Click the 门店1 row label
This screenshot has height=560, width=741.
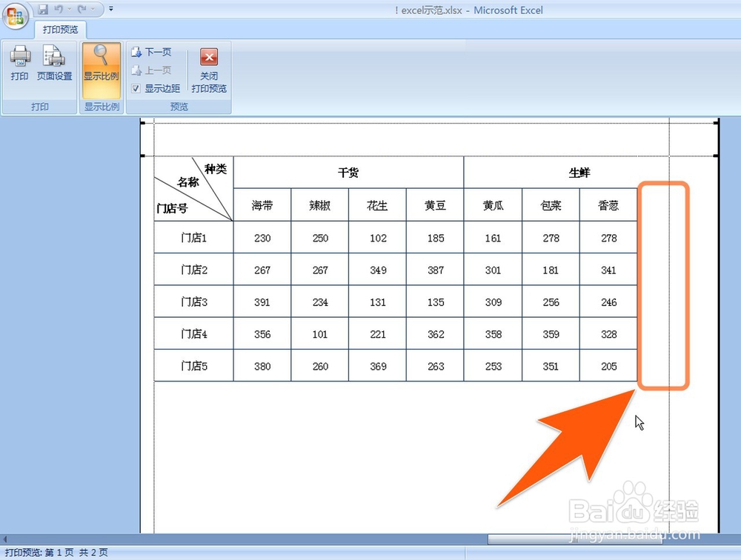pos(193,237)
